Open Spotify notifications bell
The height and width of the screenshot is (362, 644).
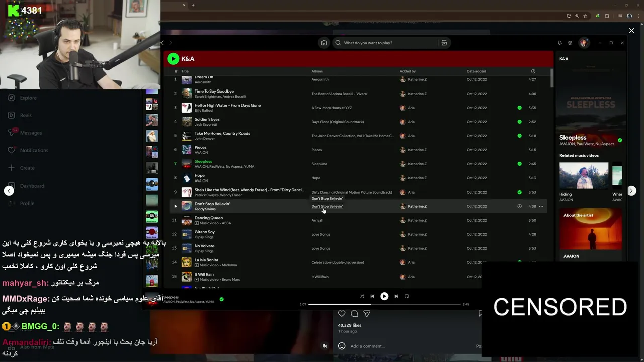(560, 43)
